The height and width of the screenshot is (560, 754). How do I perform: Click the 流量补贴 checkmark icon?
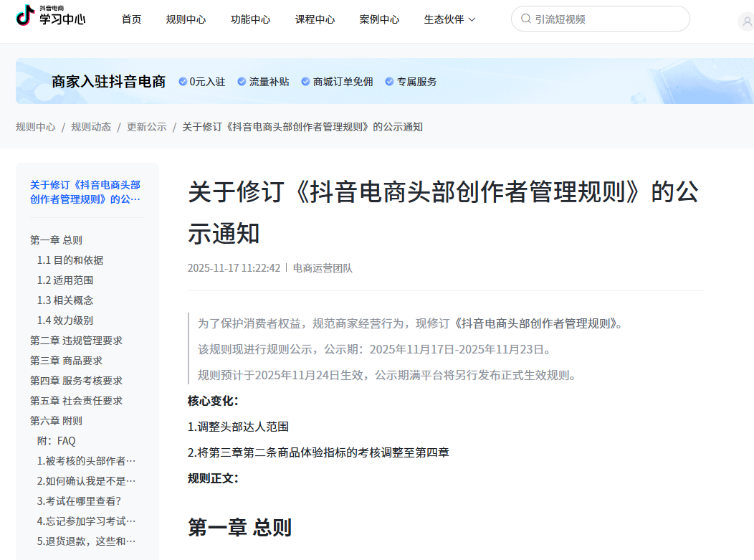[242, 82]
